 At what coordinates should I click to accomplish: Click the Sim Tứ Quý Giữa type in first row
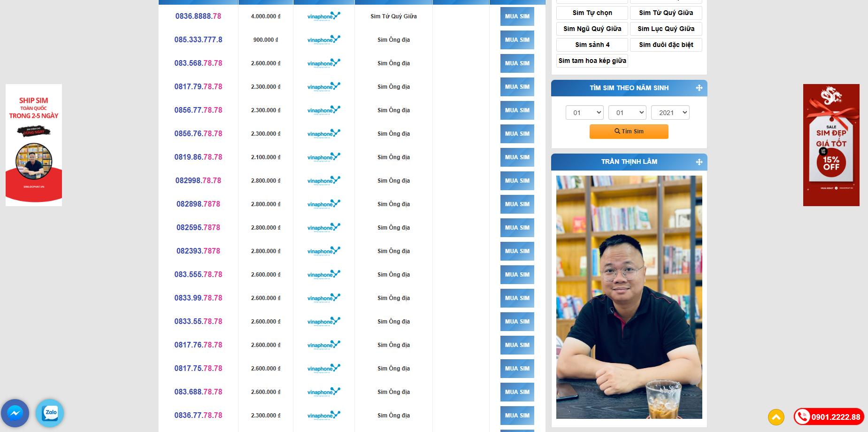[393, 16]
